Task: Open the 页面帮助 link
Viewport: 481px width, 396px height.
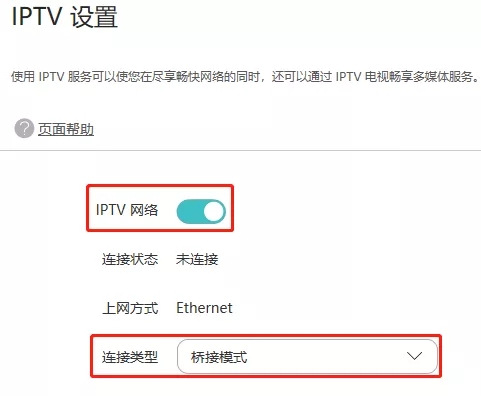Action: tap(66, 129)
